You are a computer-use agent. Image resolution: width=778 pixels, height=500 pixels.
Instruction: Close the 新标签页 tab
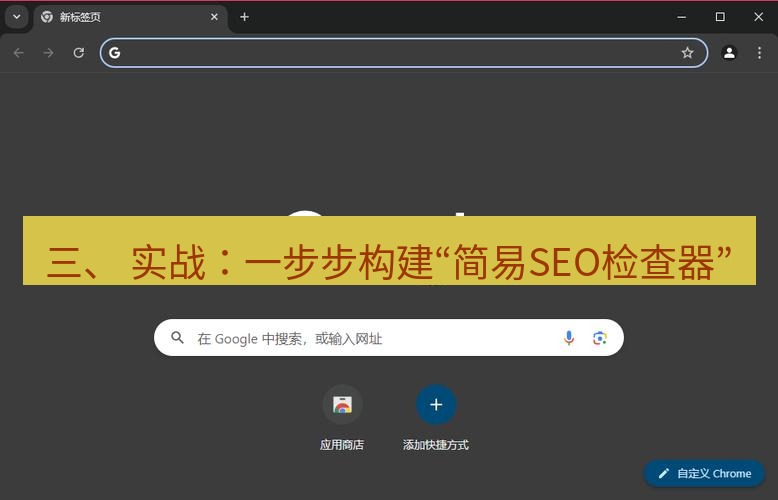click(214, 17)
